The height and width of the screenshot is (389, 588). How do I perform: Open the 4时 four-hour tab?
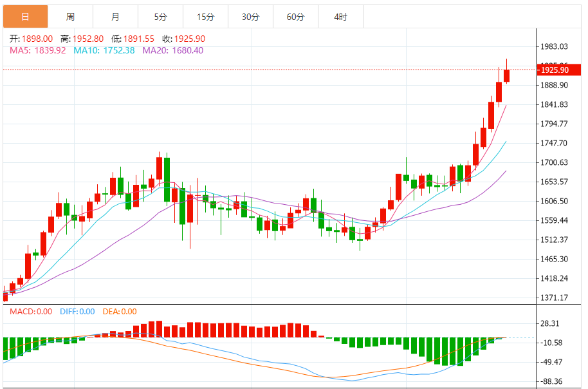(x=340, y=17)
